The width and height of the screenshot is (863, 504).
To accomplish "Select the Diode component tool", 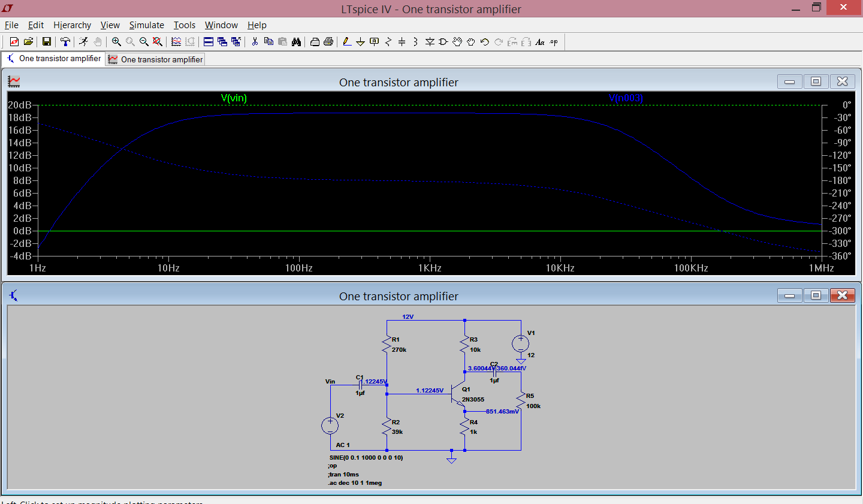I will tap(430, 41).
